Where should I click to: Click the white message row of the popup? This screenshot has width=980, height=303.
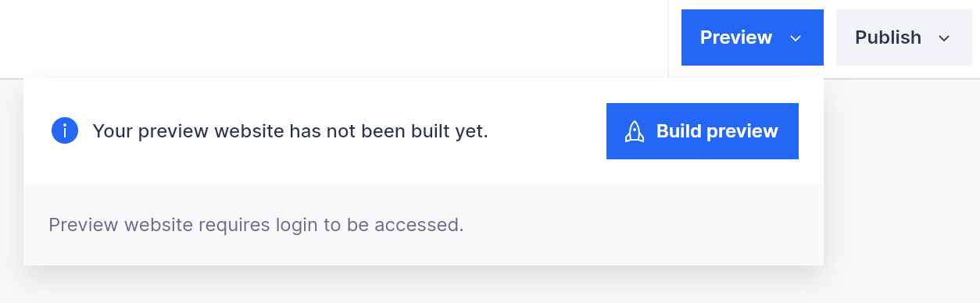[424, 131]
